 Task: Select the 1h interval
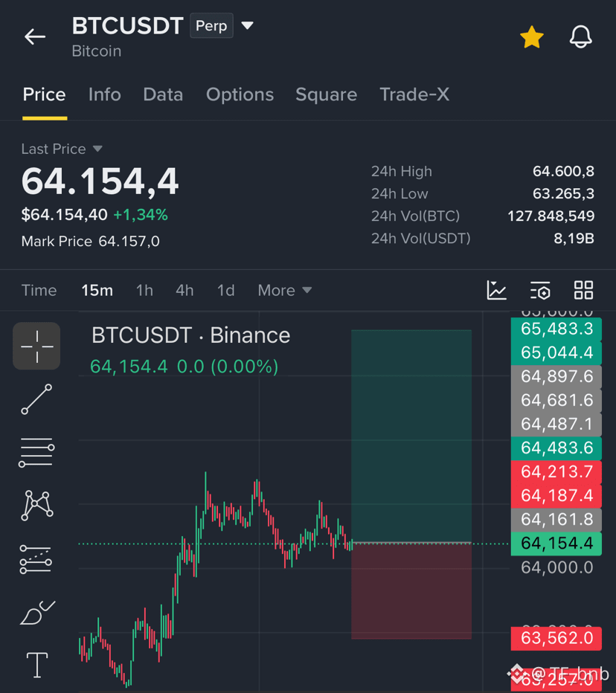click(x=144, y=291)
